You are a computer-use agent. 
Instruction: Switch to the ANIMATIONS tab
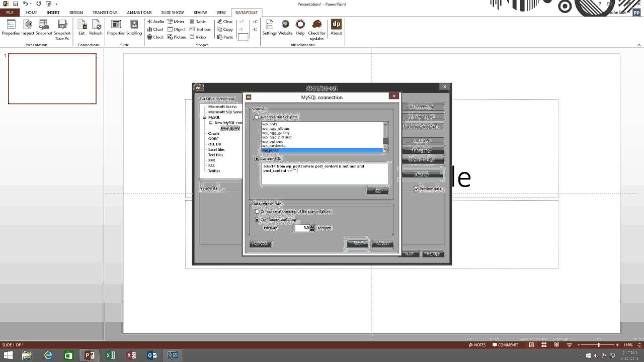point(139,13)
